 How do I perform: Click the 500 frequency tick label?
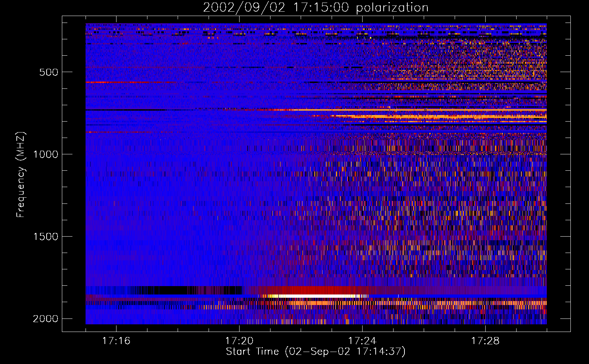[x=49, y=72]
